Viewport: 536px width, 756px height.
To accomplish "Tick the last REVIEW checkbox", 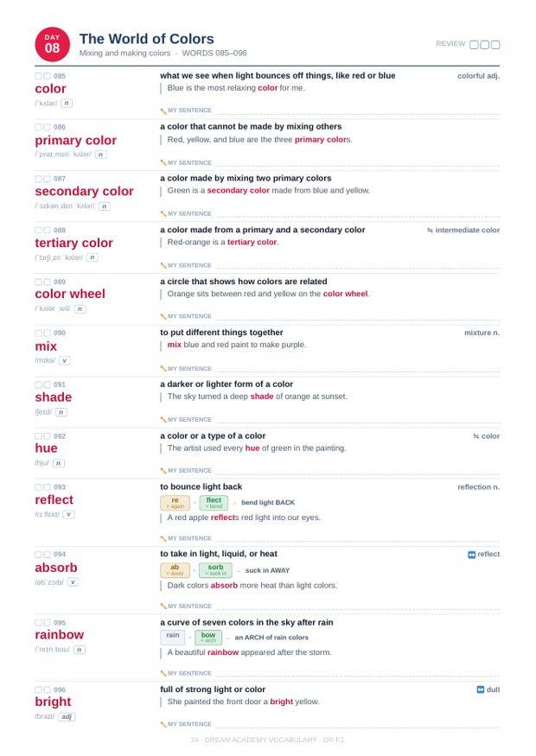I will tap(495, 45).
